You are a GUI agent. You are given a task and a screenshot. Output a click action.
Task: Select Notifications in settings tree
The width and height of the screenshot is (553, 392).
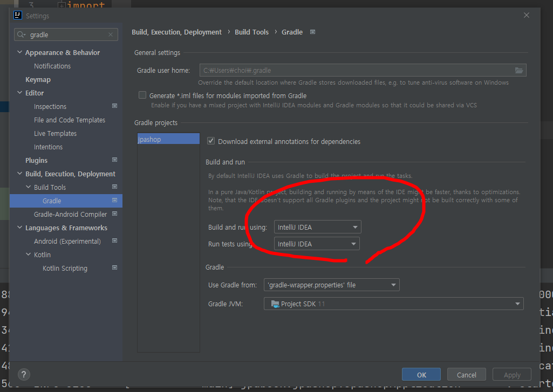pyautogui.click(x=52, y=66)
